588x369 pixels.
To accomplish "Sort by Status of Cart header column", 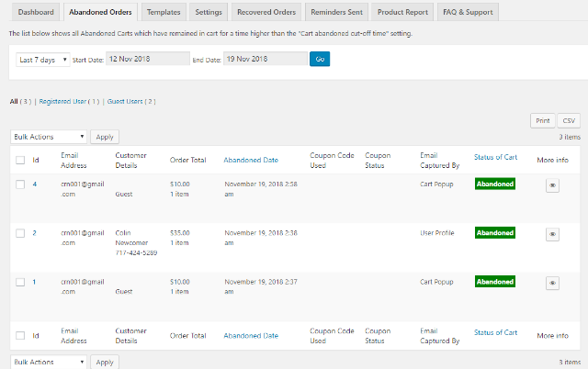I will 495,157.
